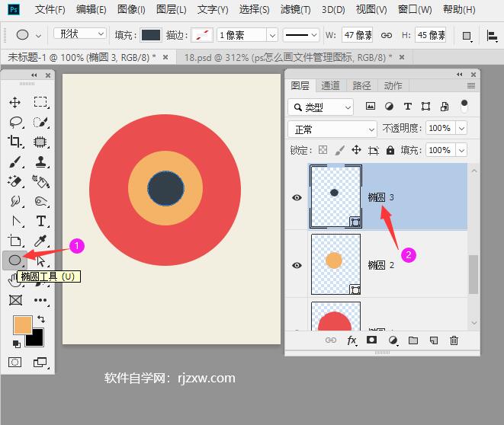The image size is (504, 425).
Task: Open layer style fx menu
Action: point(352,341)
